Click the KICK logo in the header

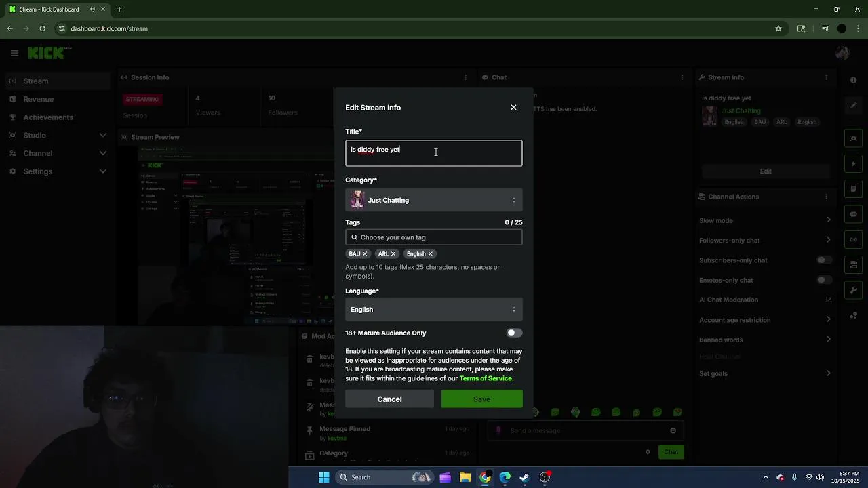46,52
